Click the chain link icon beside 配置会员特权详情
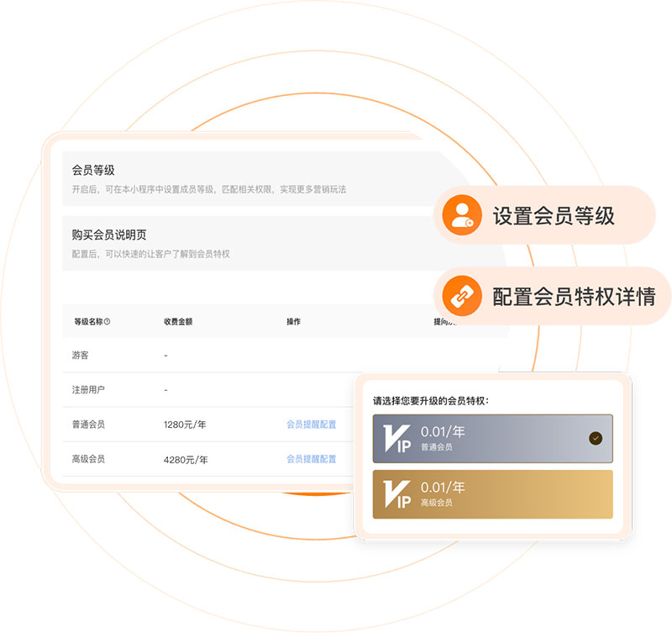672x633 pixels. [x=461, y=296]
